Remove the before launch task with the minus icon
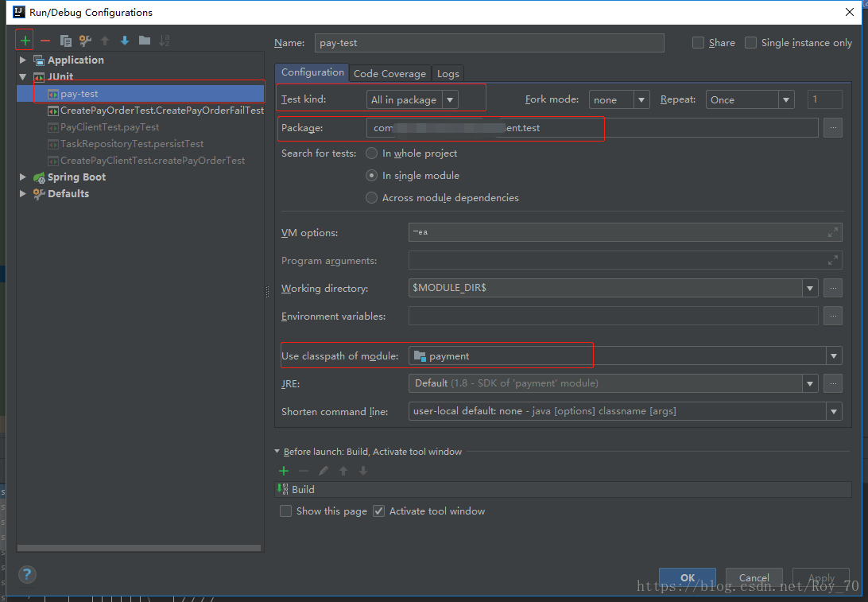 click(x=304, y=471)
